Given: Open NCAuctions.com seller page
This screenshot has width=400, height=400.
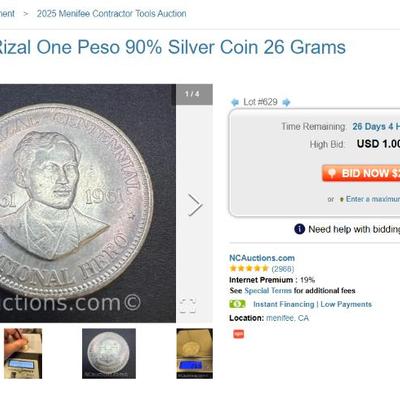Looking at the screenshot, I should 262,258.
